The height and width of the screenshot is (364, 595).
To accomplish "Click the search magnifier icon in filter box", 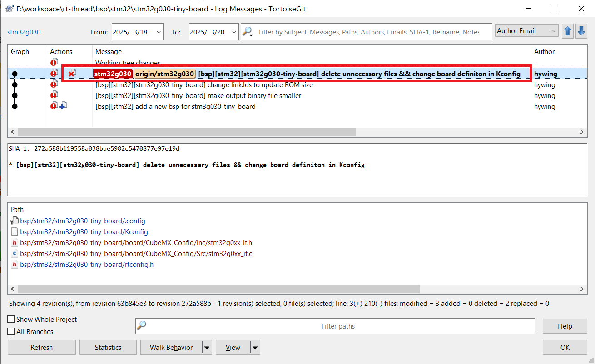I will (248, 32).
